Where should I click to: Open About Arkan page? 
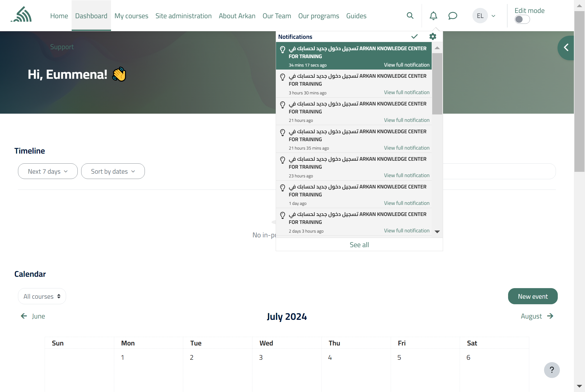pos(237,16)
